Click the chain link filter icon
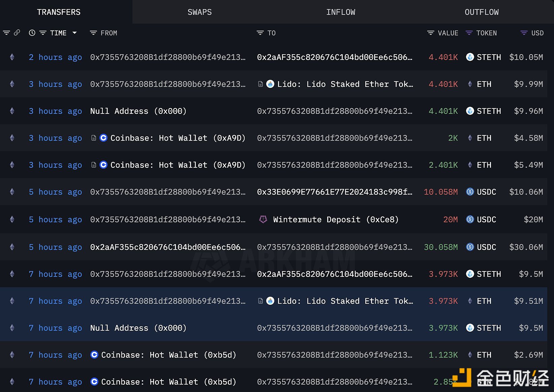The width and height of the screenshot is (554, 392). pyautogui.click(x=17, y=33)
